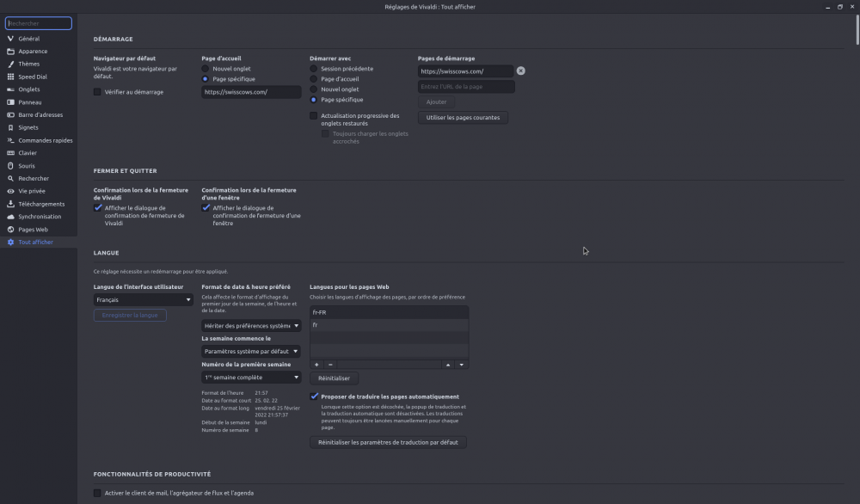Open the 1re semaine complète dropdown

251,378
